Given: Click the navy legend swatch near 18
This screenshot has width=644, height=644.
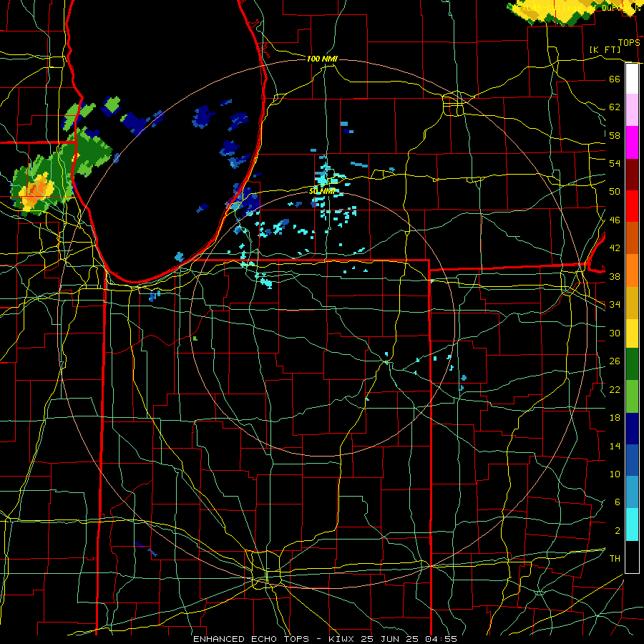Looking at the screenshot, I should [x=632, y=429].
